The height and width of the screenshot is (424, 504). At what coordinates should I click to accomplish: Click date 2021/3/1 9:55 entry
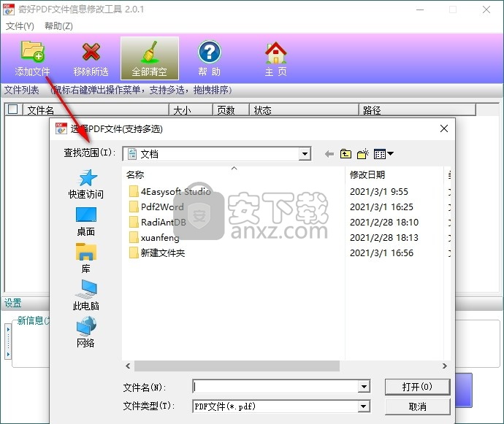pos(379,192)
